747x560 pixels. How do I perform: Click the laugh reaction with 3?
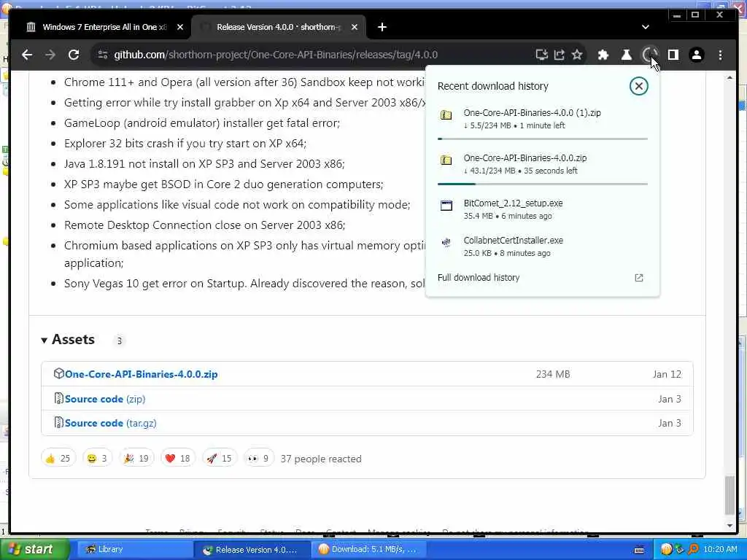pyautogui.click(x=97, y=458)
